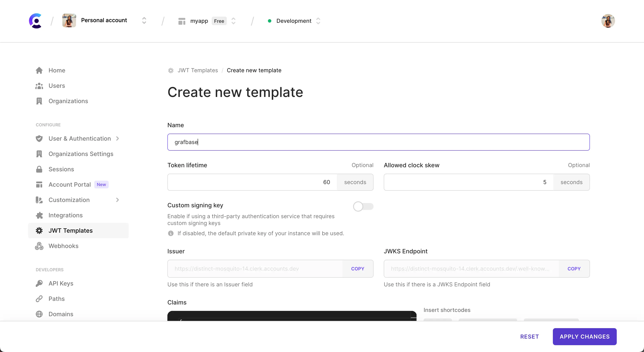Viewport: 644px width, 352px height.
Task: Open API Keys via the key icon
Action: click(39, 283)
